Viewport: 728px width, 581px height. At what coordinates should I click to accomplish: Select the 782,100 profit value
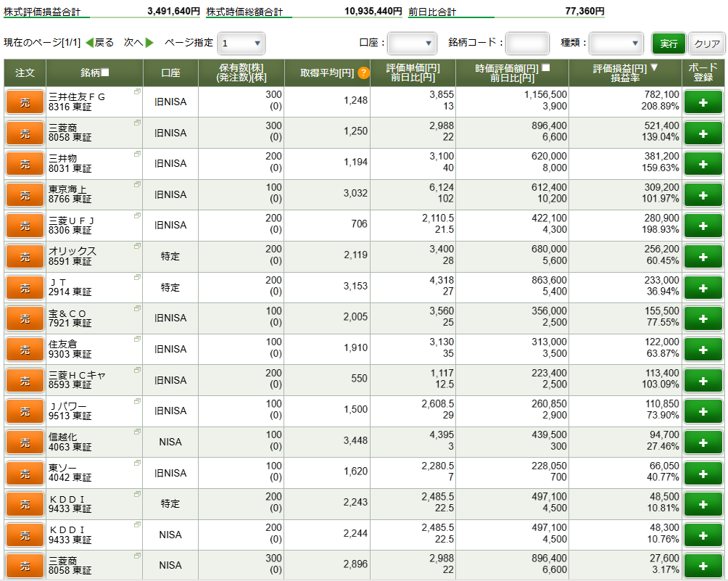pyautogui.click(x=661, y=95)
